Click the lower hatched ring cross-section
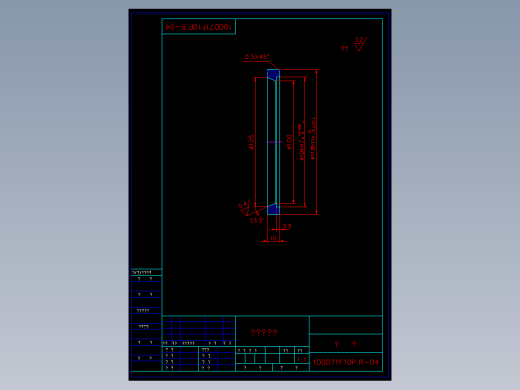 (x=273, y=209)
